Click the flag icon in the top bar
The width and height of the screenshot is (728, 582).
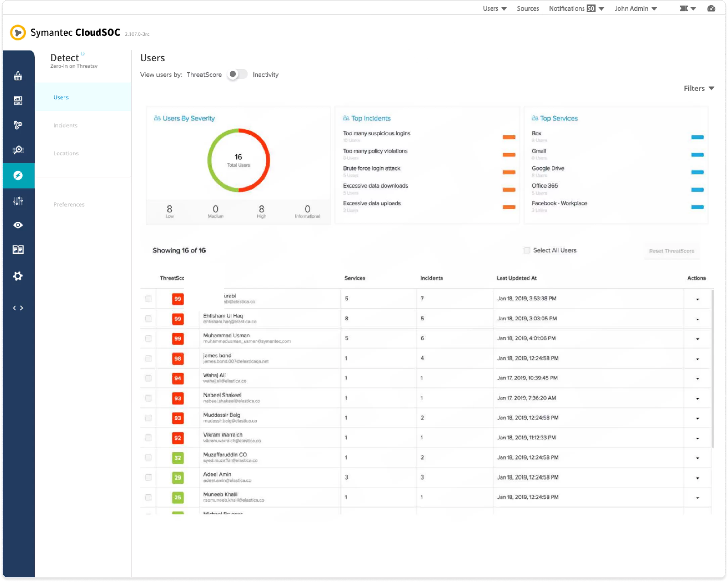tap(684, 8)
